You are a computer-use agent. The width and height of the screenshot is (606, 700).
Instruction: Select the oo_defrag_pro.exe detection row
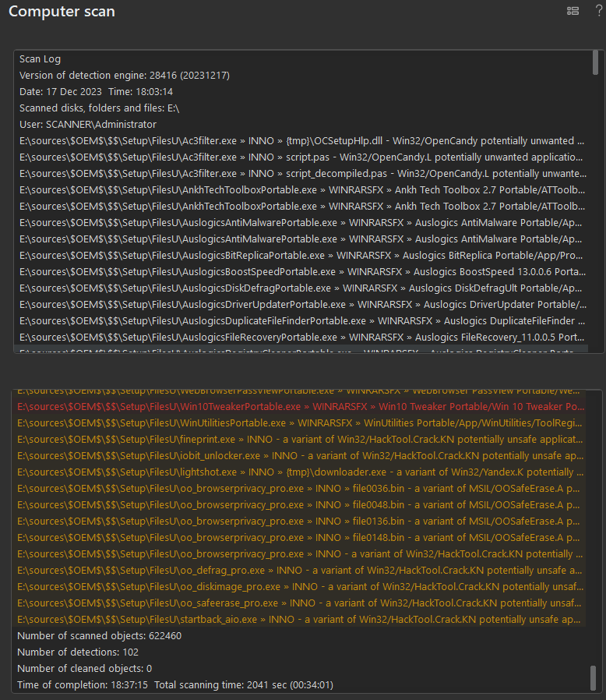(x=300, y=571)
